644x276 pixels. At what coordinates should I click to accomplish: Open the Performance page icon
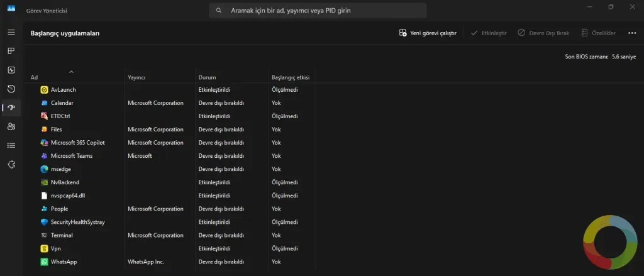click(11, 70)
